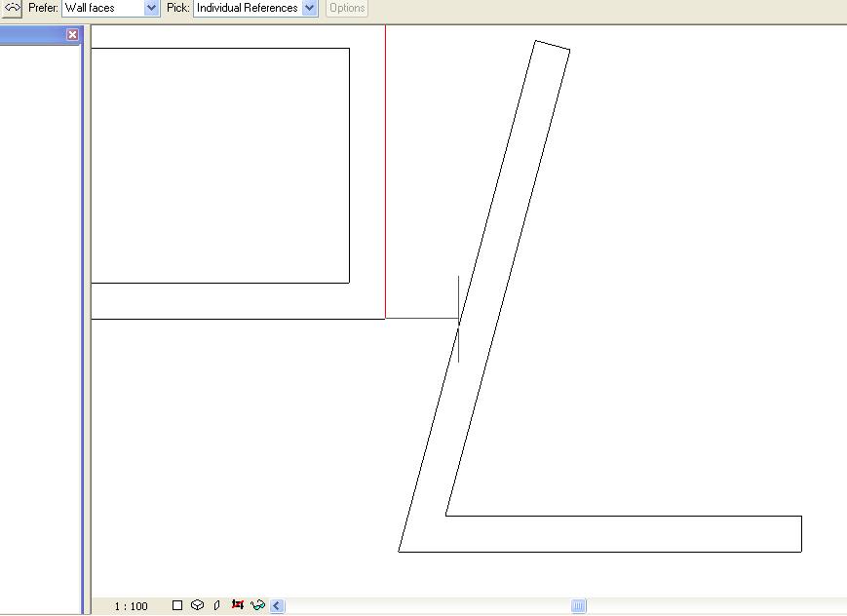Click the blue vertical divider beside the side panel

pyautogui.click(x=83, y=319)
